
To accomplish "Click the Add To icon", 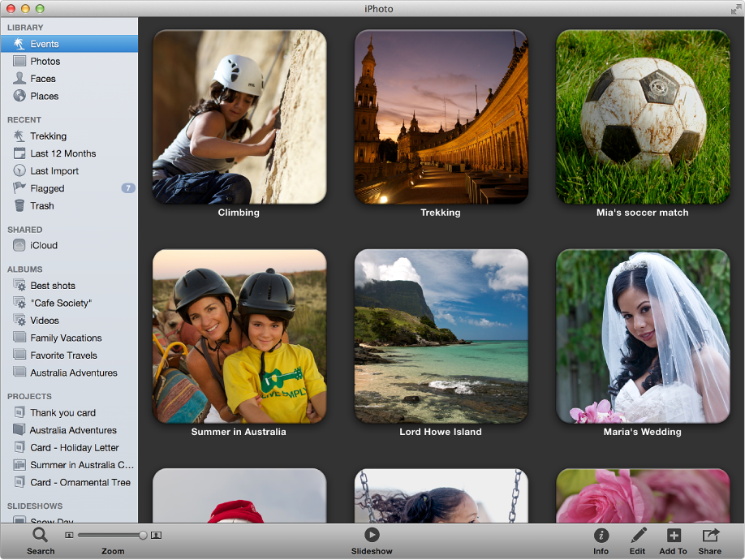I will tap(673, 536).
